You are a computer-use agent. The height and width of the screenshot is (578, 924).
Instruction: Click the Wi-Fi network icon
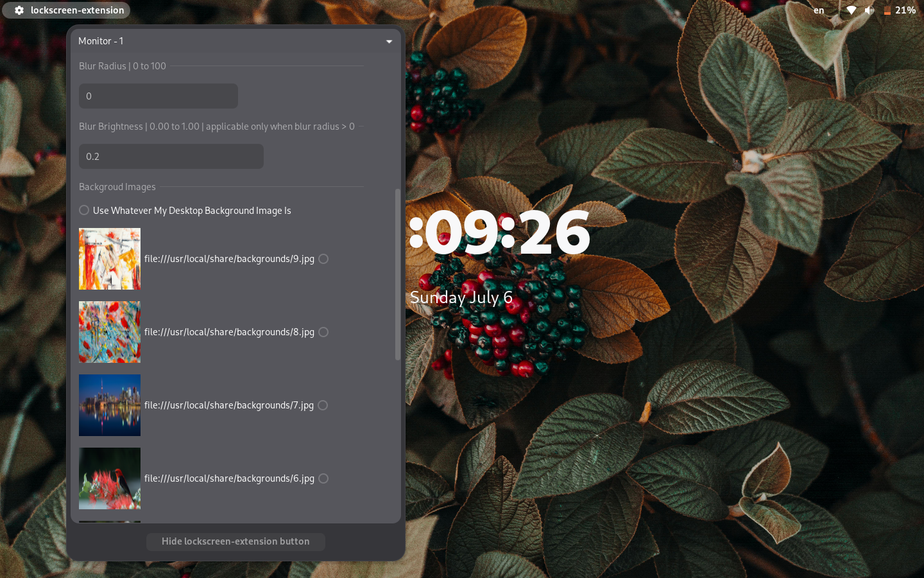(x=851, y=10)
